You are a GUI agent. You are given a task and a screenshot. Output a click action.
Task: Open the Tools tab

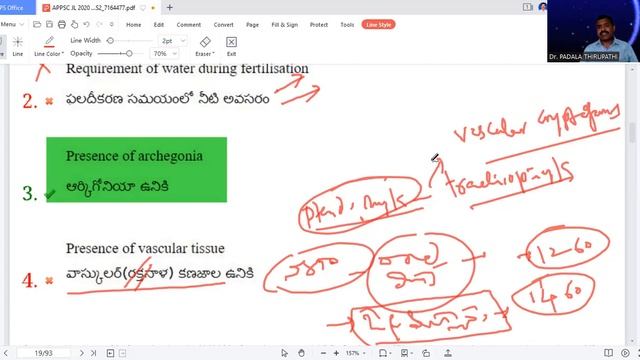(347, 25)
